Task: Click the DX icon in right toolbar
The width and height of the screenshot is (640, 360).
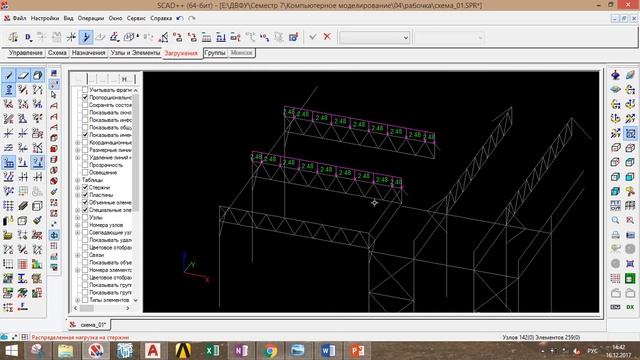Action: 630,307
